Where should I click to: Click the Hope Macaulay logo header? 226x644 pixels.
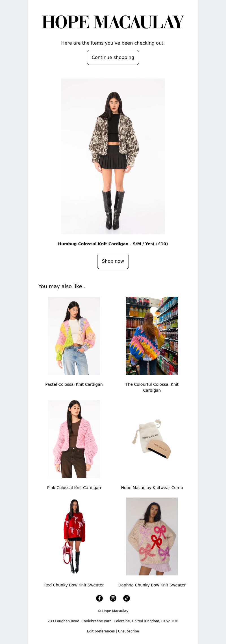pyautogui.click(x=113, y=22)
